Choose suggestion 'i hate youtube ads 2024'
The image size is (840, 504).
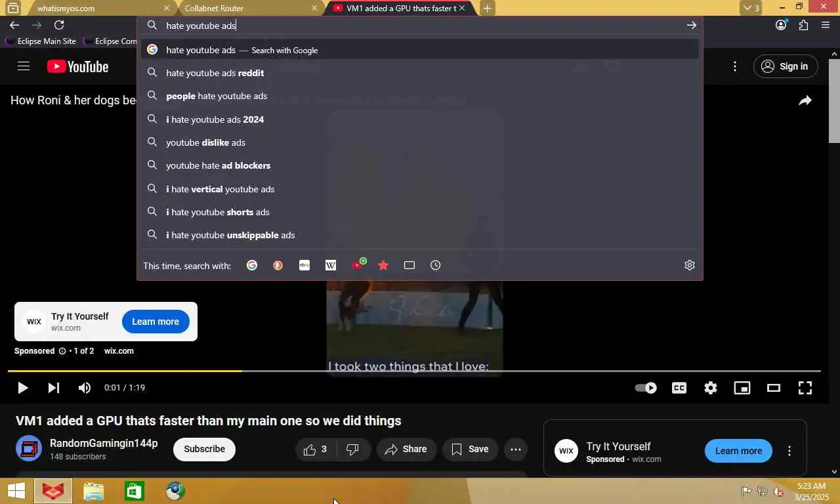point(420,119)
